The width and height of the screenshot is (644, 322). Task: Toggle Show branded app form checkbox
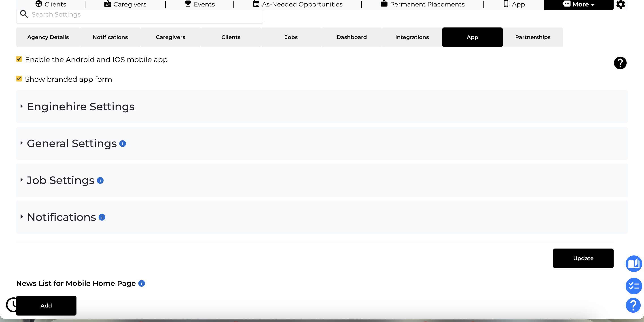19,79
